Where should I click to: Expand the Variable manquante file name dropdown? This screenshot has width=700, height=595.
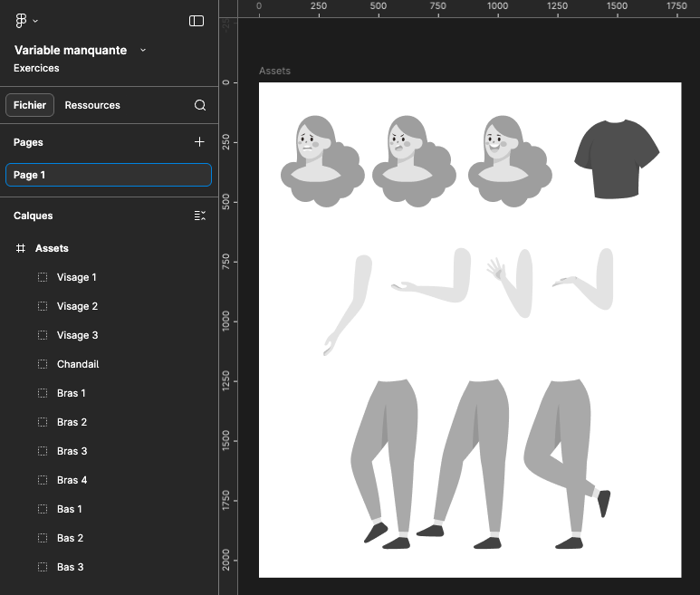(143, 51)
